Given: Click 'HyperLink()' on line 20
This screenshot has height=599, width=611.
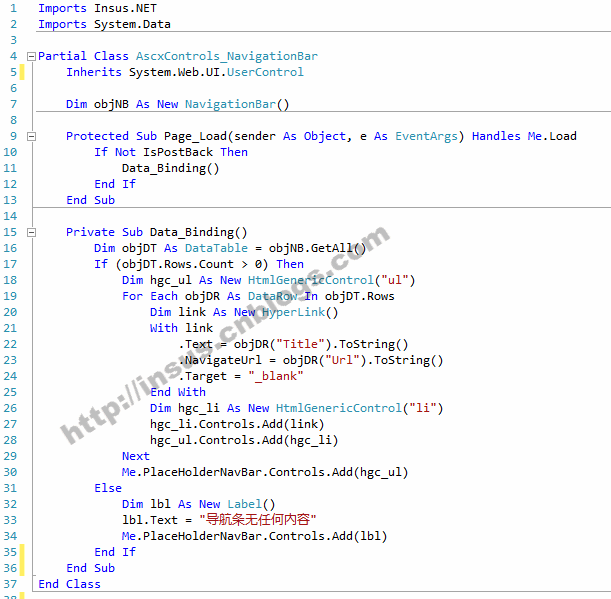Looking at the screenshot, I should tap(300, 312).
